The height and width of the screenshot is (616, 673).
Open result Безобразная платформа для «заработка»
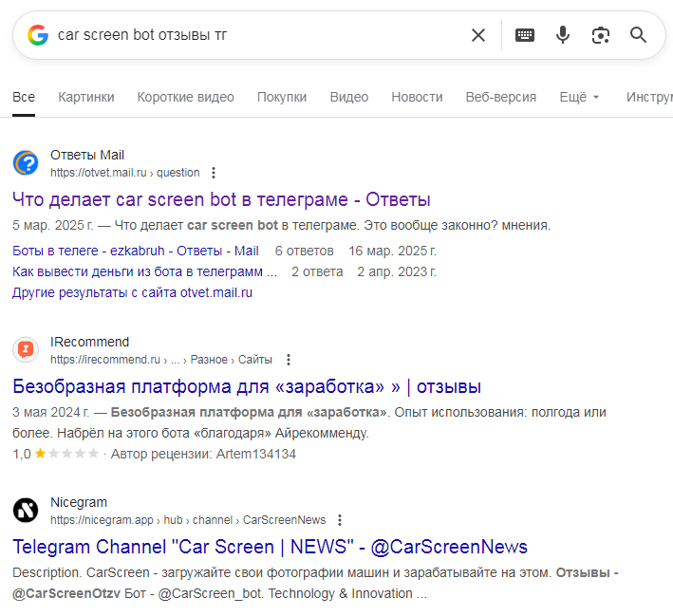[x=247, y=386]
